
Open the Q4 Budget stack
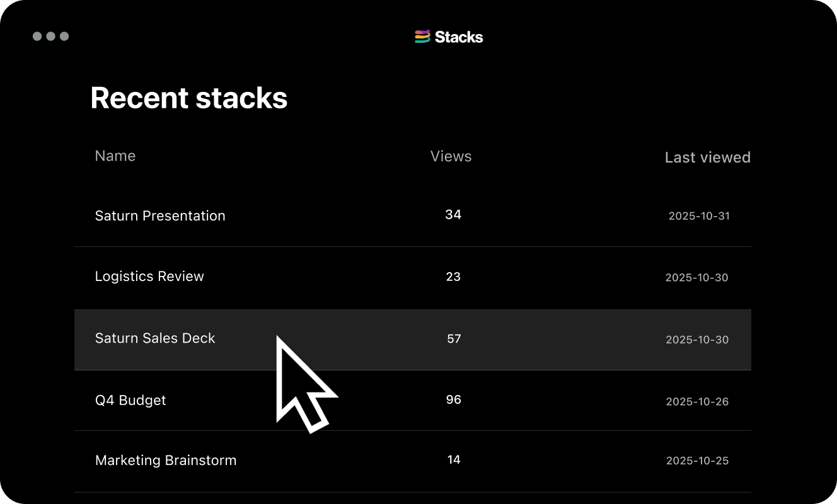click(x=130, y=400)
